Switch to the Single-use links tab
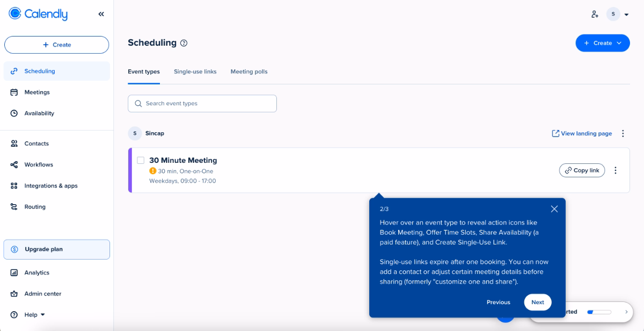Image resolution: width=644 pixels, height=331 pixels. [195, 71]
